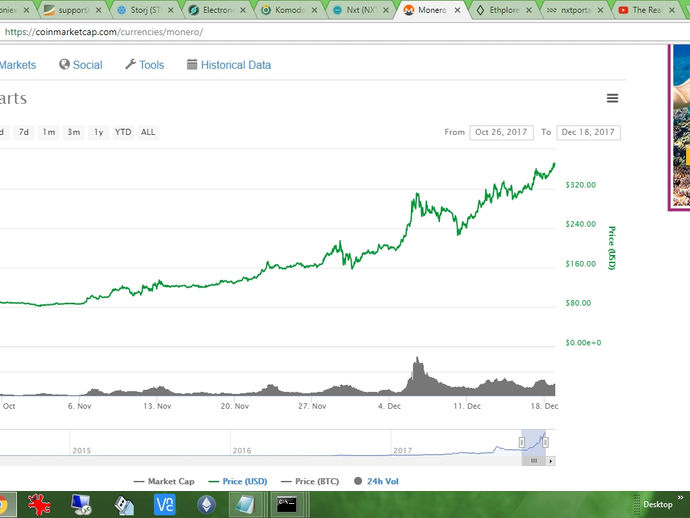Switch to the Storj browser tab

[x=145, y=10]
